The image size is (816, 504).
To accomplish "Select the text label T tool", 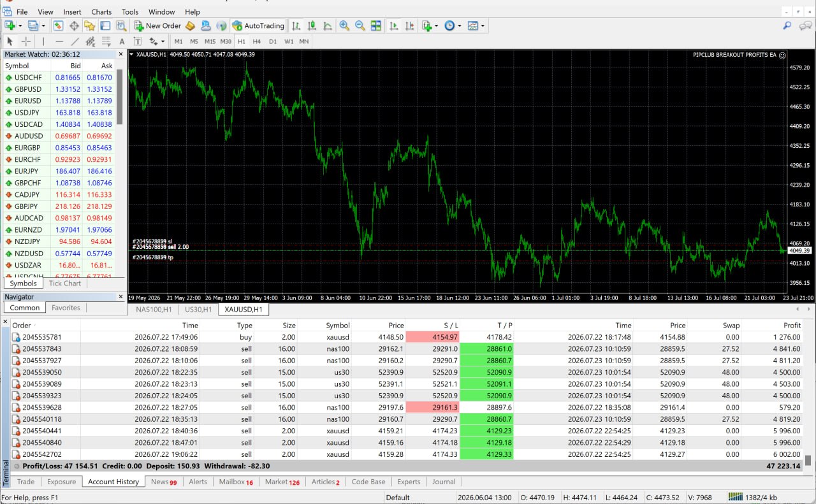I will [137, 41].
